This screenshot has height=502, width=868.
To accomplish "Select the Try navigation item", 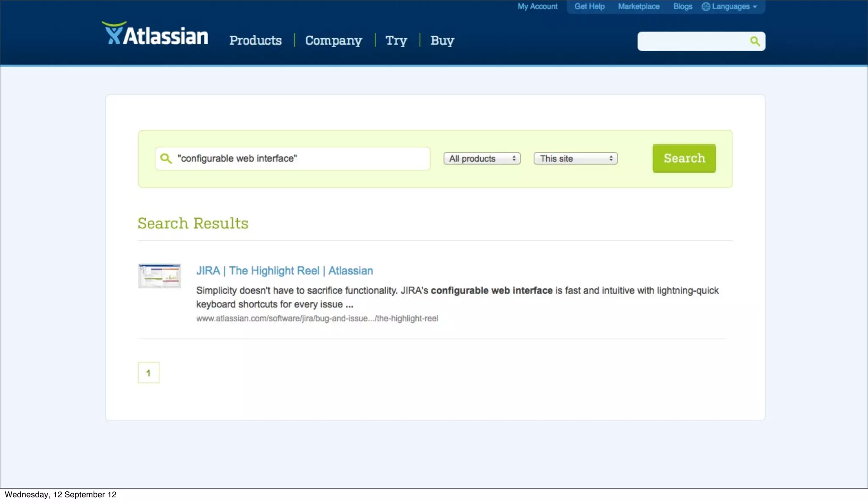I will point(396,41).
